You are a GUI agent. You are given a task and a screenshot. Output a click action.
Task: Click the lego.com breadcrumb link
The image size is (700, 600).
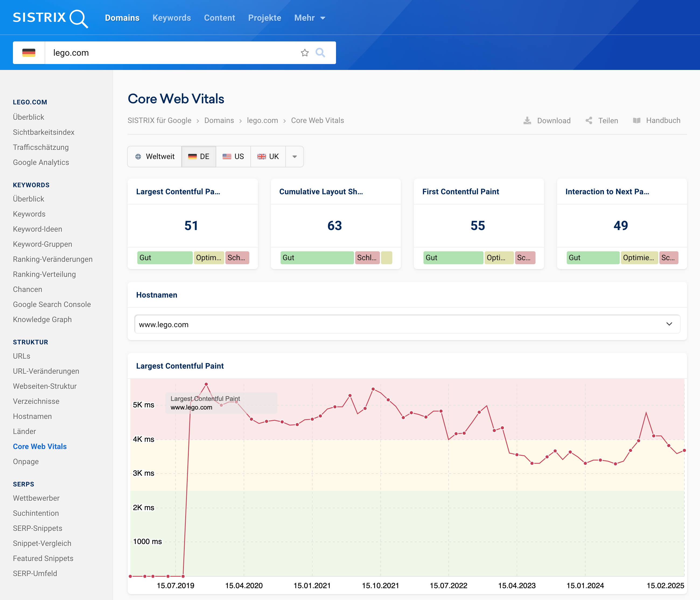pyautogui.click(x=262, y=121)
